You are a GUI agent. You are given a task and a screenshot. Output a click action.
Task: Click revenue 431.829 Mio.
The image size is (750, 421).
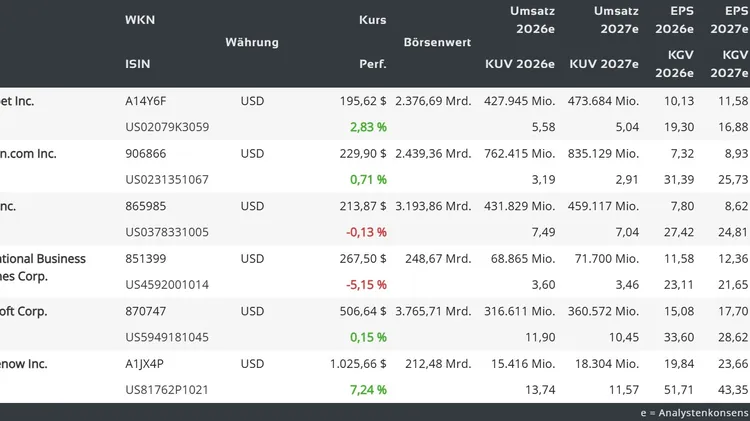[x=519, y=207]
